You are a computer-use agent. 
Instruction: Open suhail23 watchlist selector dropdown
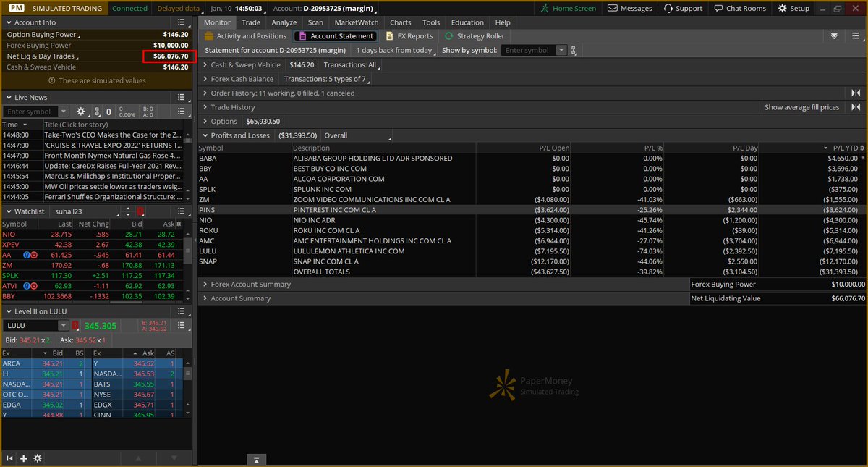pyautogui.click(x=85, y=211)
